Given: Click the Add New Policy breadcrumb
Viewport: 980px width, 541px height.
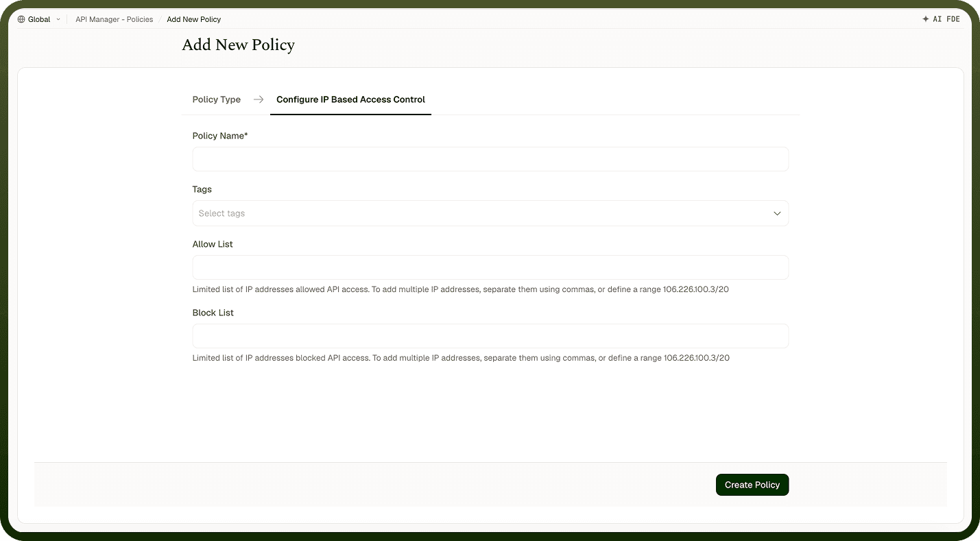Looking at the screenshot, I should 194,19.
